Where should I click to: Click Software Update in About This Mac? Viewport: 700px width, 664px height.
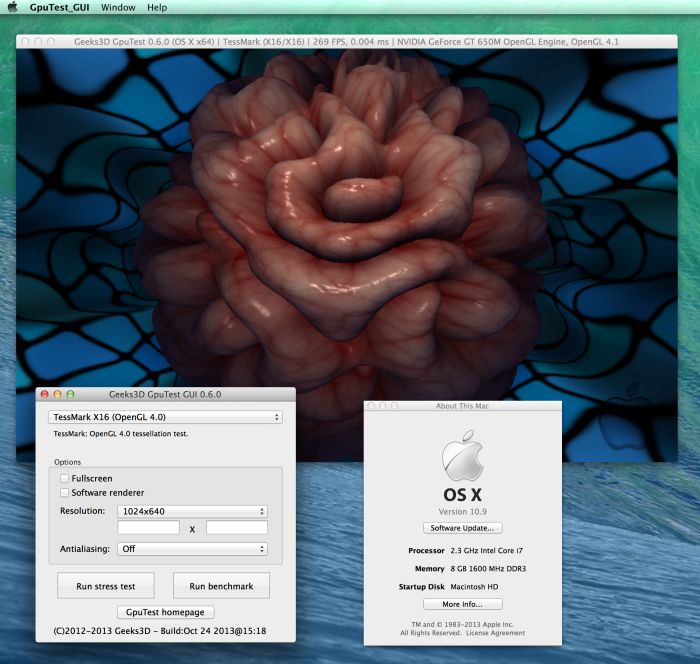coord(462,528)
